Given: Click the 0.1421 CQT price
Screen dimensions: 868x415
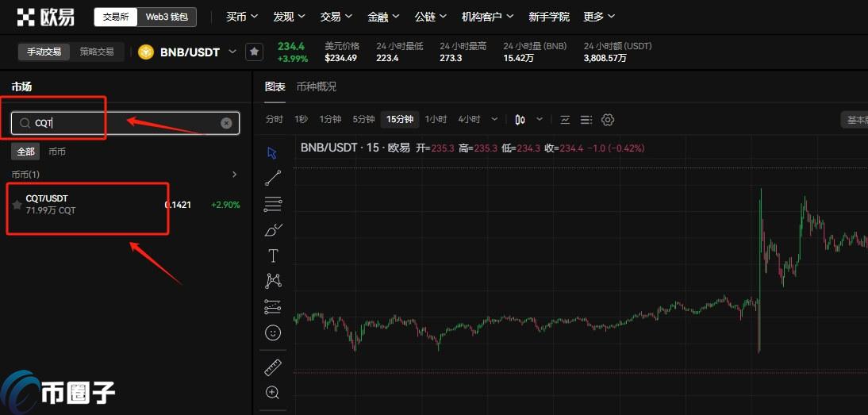Looking at the screenshot, I should (x=179, y=205).
